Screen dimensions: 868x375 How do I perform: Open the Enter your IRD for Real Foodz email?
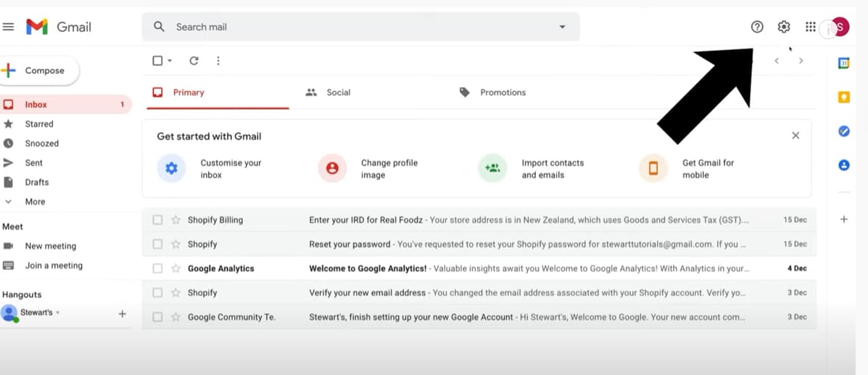coord(479,220)
